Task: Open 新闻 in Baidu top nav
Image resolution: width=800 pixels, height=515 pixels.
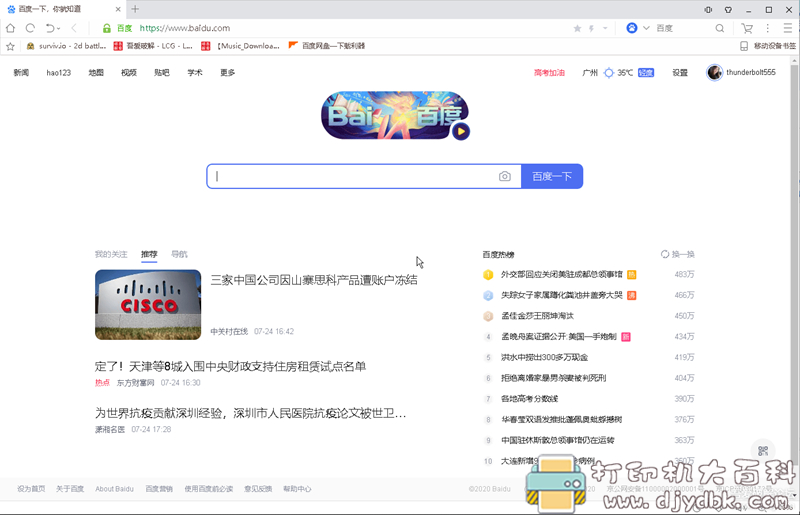Action: 21,72
